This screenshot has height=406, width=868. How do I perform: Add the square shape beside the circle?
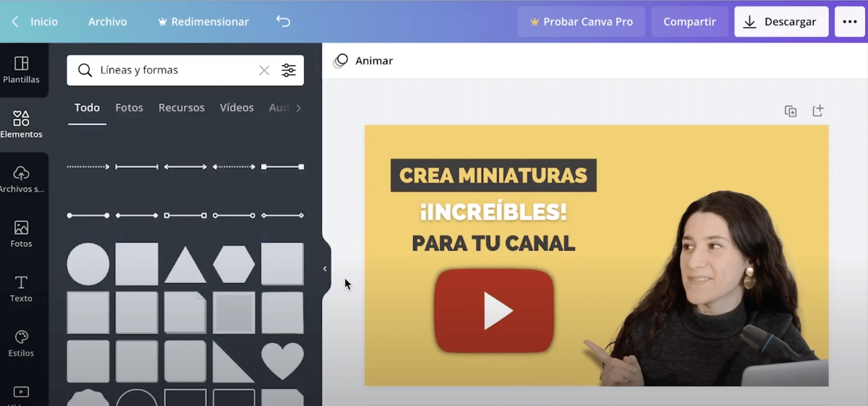coord(137,264)
